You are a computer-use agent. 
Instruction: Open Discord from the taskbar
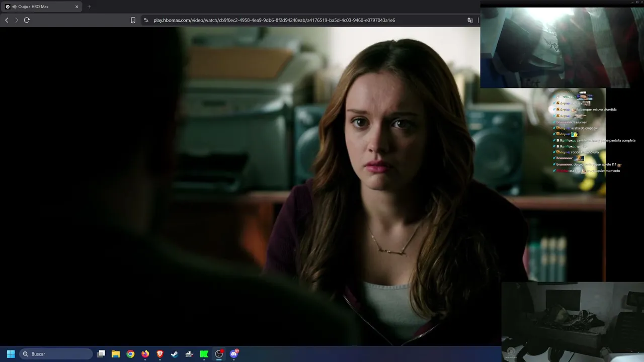(234, 354)
